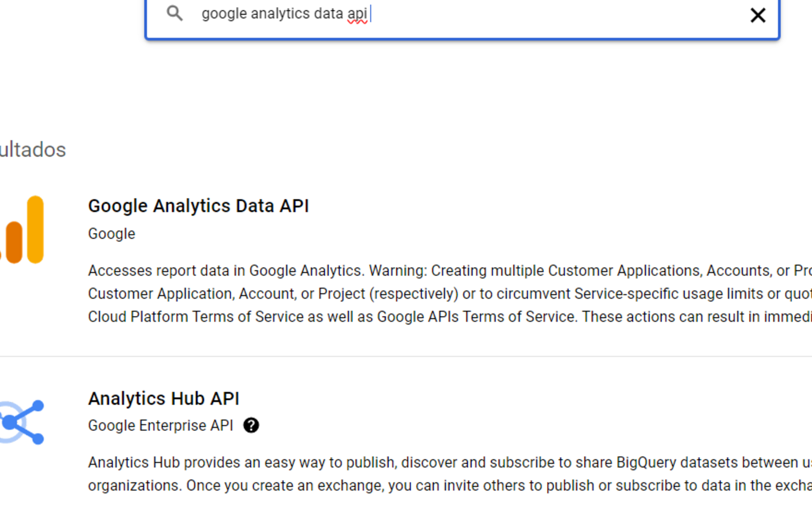812x509 pixels.
Task: Clear the search field with the X
Action: (757, 16)
